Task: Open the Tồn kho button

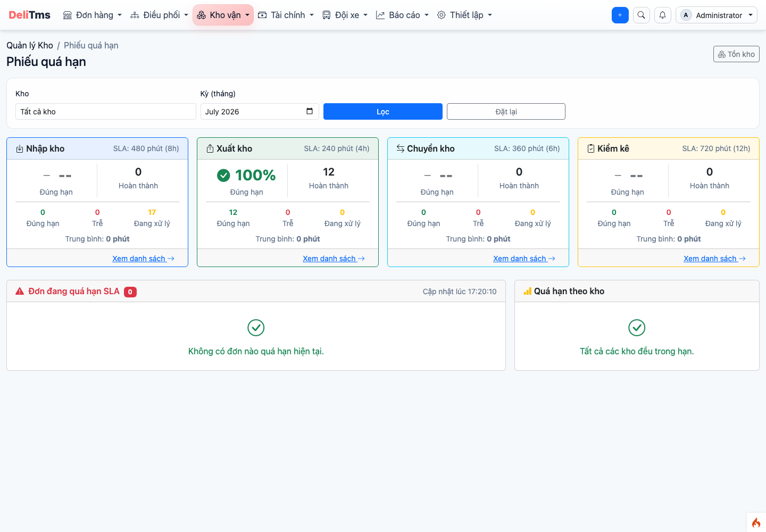Action: pos(736,54)
